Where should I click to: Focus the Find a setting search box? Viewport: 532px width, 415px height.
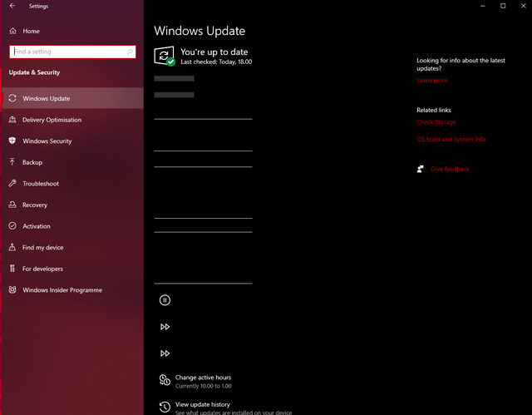click(72, 52)
